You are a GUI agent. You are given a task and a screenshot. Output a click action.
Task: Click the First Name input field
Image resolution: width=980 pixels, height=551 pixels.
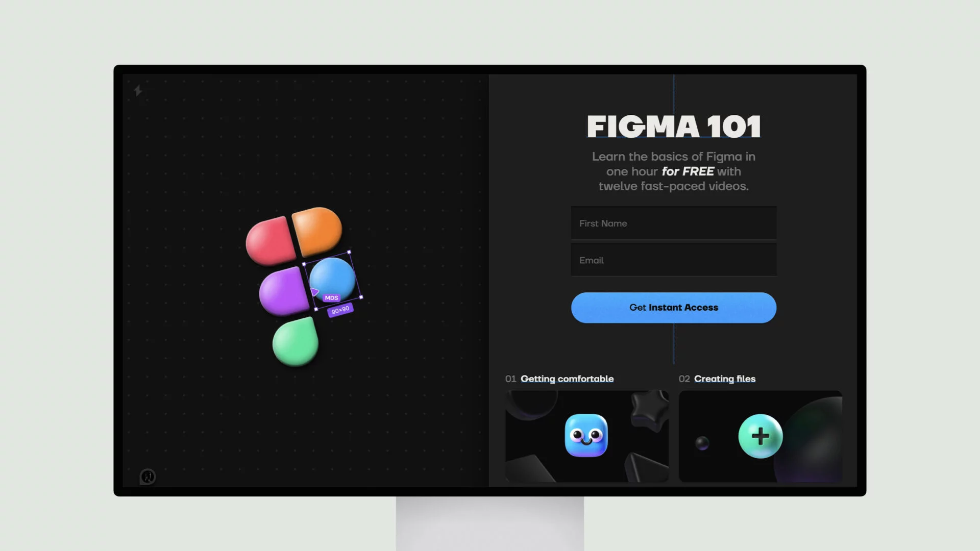(674, 222)
